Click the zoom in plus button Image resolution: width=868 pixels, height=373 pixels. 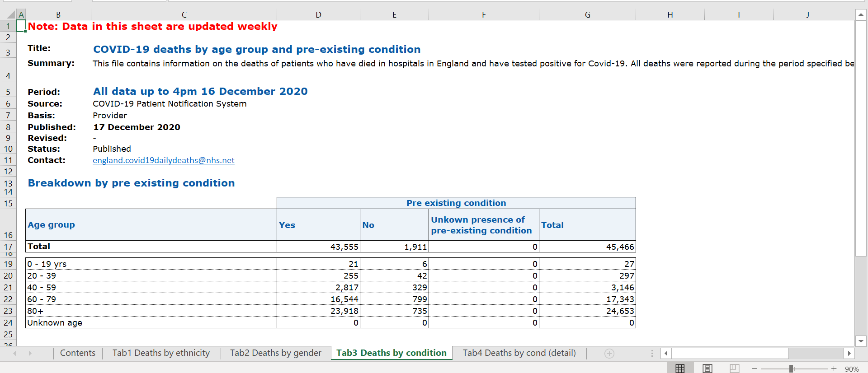coord(834,369)
